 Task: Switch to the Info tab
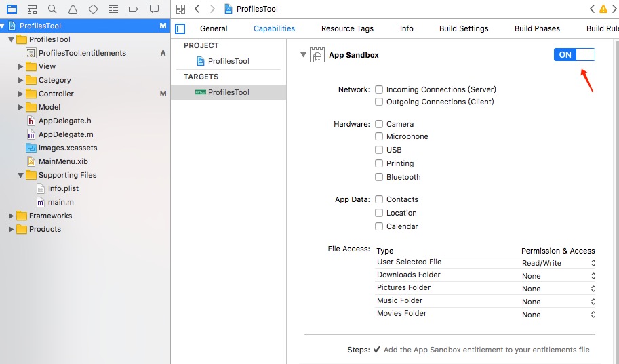406,28
